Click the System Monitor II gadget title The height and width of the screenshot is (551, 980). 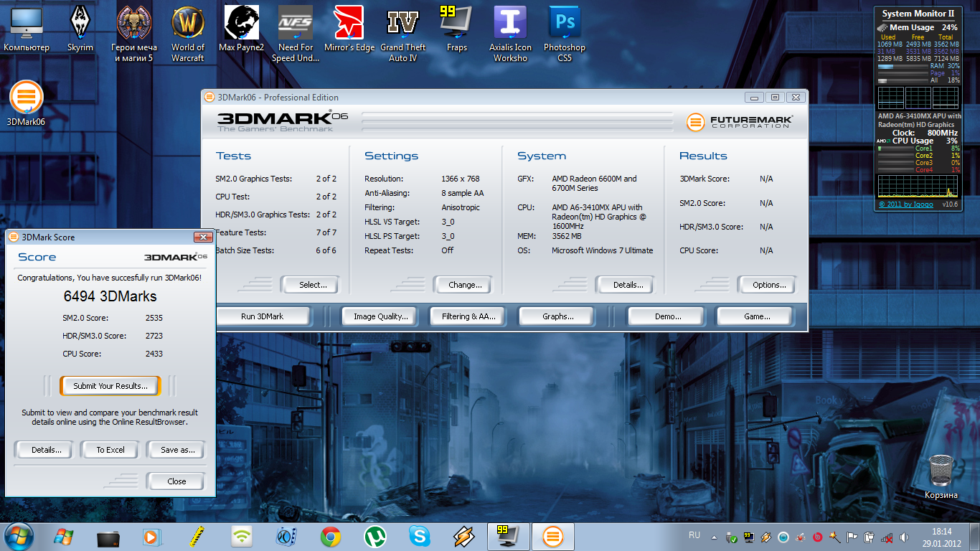(918, 14)
